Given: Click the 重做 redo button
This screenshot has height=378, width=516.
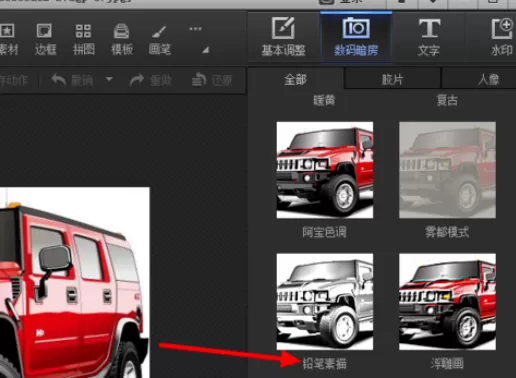Looking at the screenshot, I should click(x=151, y=80).
